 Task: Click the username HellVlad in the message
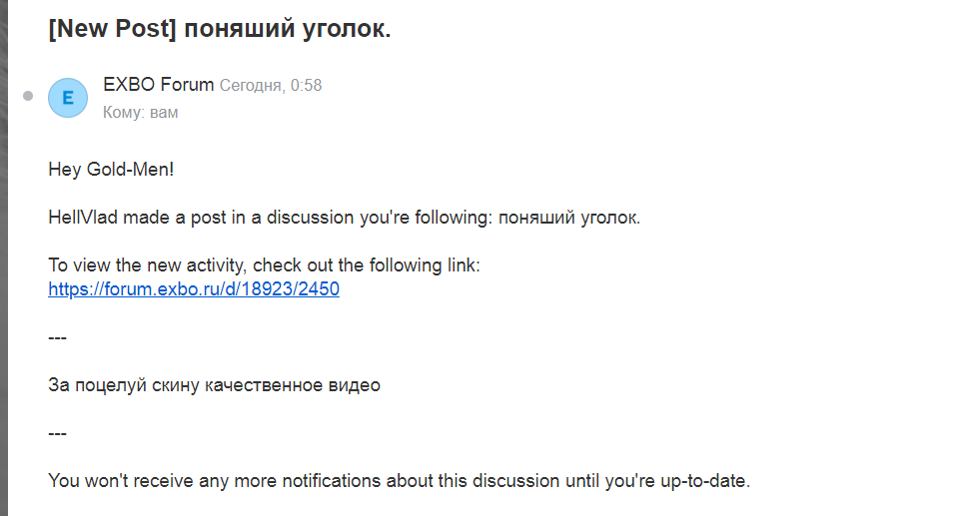tap(83, 218)
